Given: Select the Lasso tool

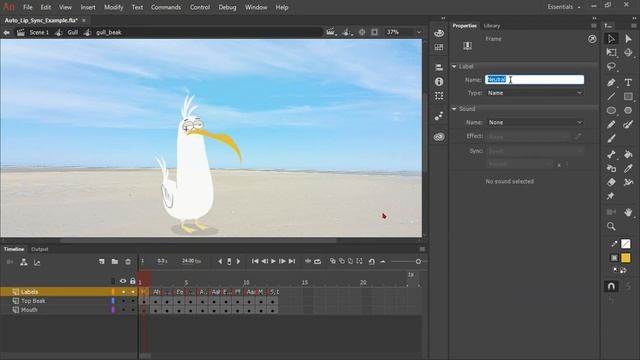Looking at the screenshot, I should click(x=611, y=67).
